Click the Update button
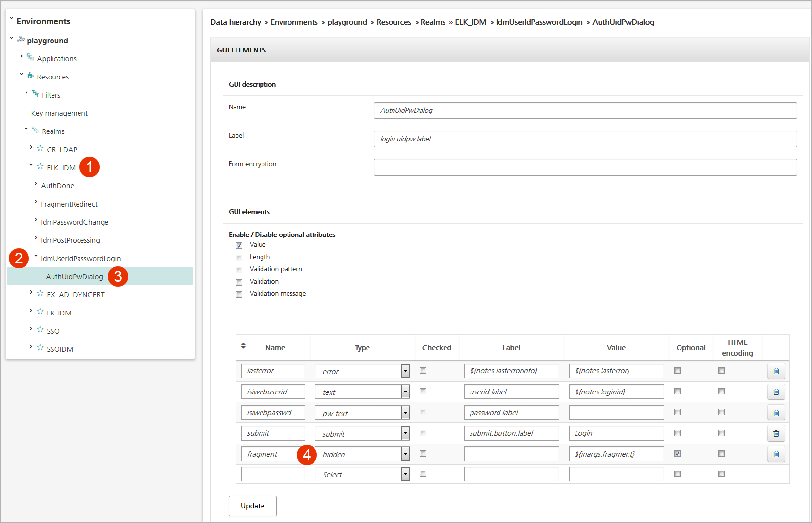 tap(253, 506)
